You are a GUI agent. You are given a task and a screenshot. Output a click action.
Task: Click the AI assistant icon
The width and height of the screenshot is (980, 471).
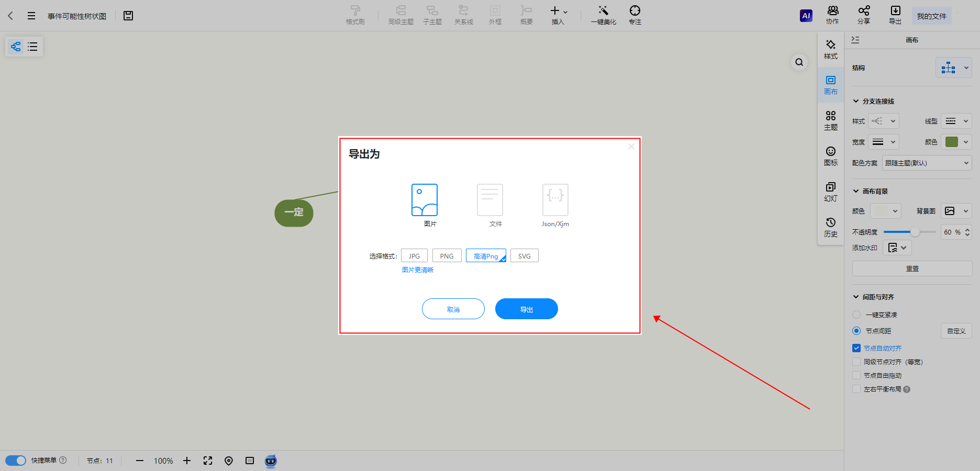(806, 16)
